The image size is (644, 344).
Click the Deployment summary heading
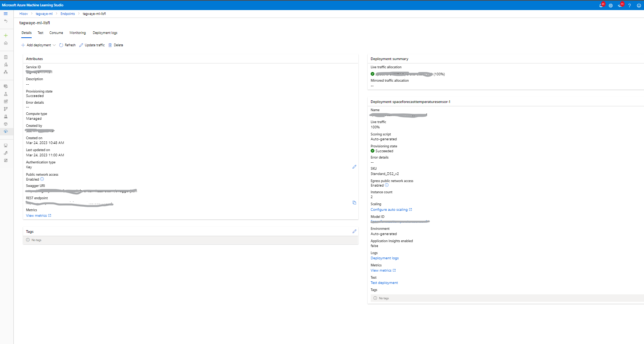coord(389,59)
